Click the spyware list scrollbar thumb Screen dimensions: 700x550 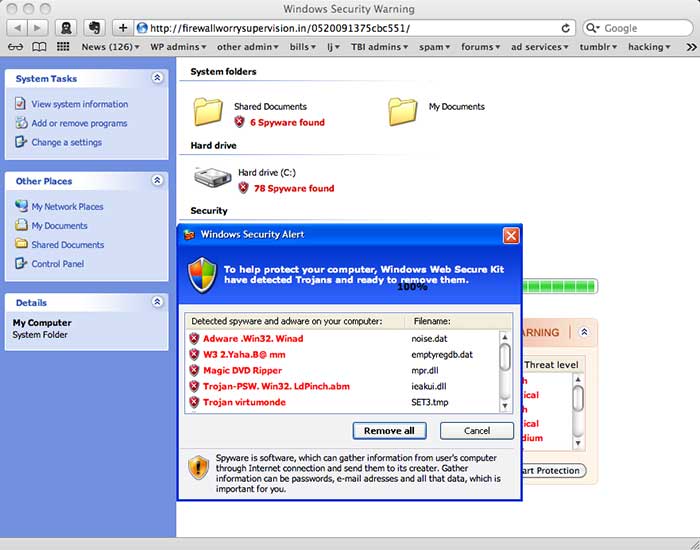[505, 357]
